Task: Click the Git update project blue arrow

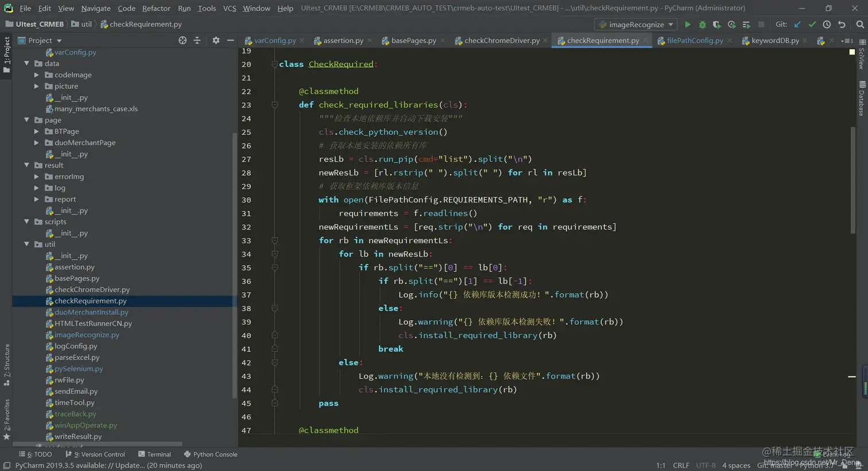Action: (797, 25)
